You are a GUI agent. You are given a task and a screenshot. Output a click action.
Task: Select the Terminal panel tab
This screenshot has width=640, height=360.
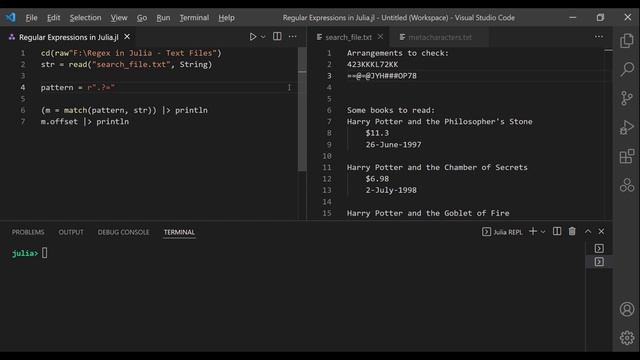(x=179, y=232)
